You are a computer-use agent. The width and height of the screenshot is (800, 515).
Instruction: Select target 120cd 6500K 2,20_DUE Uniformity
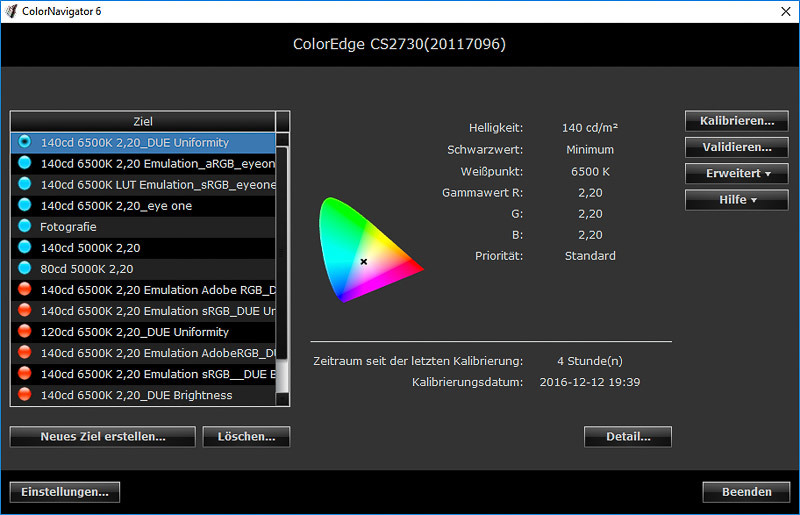click(143, 332)
